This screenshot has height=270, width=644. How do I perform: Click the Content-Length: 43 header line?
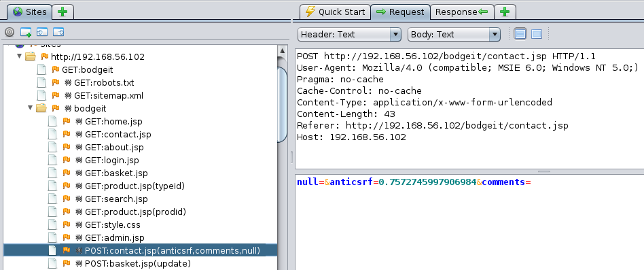pyautogui.click(x=346, y=114)
